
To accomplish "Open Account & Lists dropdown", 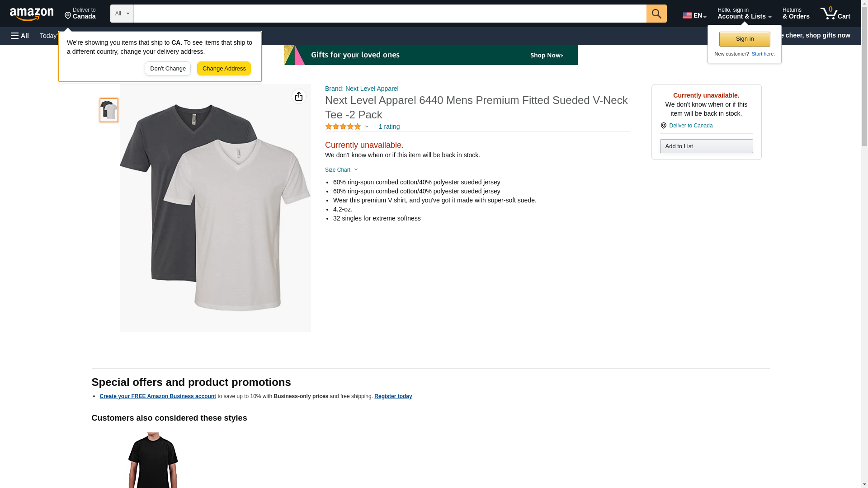I will click(x=744, y=14).
